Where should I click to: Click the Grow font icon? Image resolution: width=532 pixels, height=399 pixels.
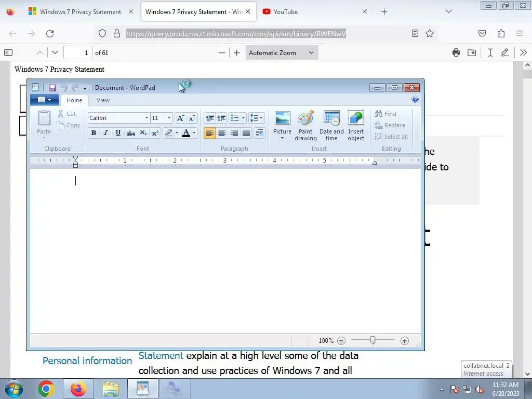point(180,118)
